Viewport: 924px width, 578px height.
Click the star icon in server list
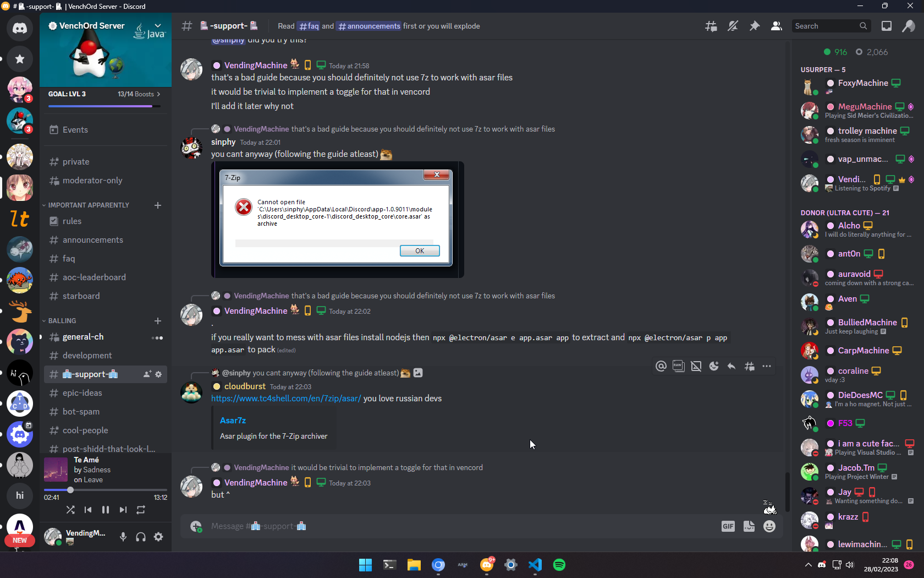point(20,59)
